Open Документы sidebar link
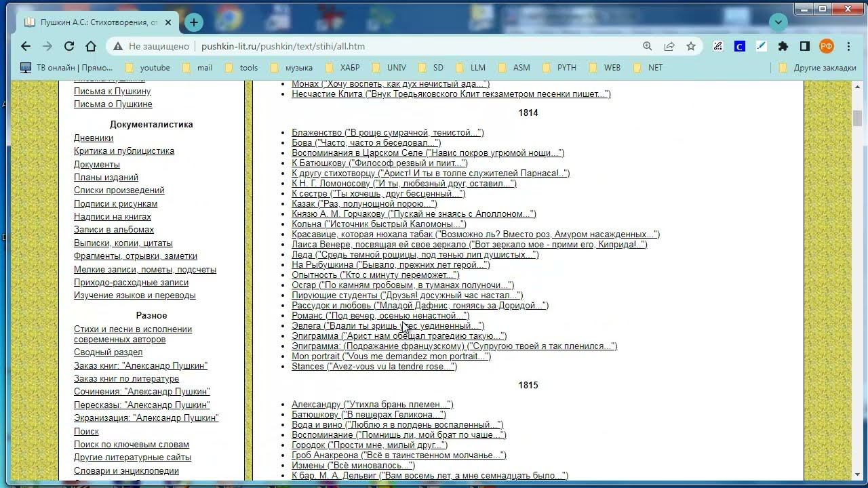This screenshot has width=868, height=488. 97,165
